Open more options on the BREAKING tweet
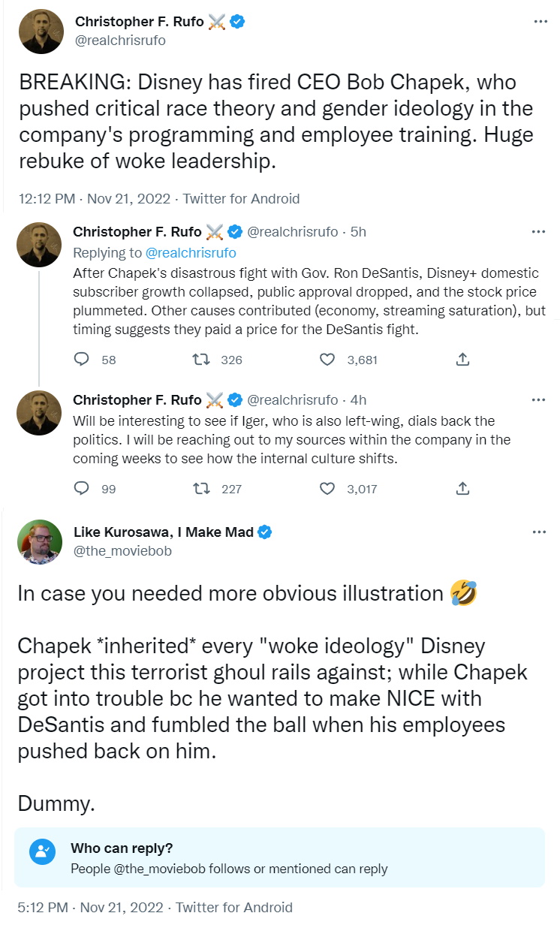The height and width of the screenshot is (928, 560). pyautogui.click(x=540, y=22)
